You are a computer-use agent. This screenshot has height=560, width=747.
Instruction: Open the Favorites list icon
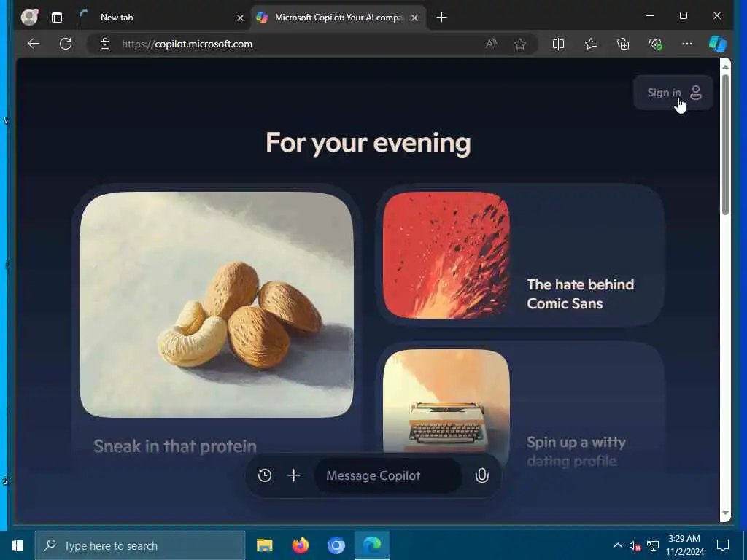pos(591,44)
